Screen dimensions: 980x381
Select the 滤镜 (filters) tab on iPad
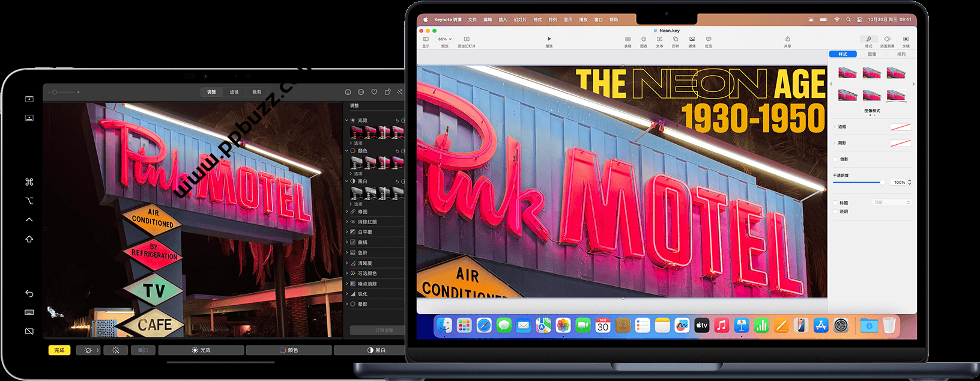click(234, 92)
